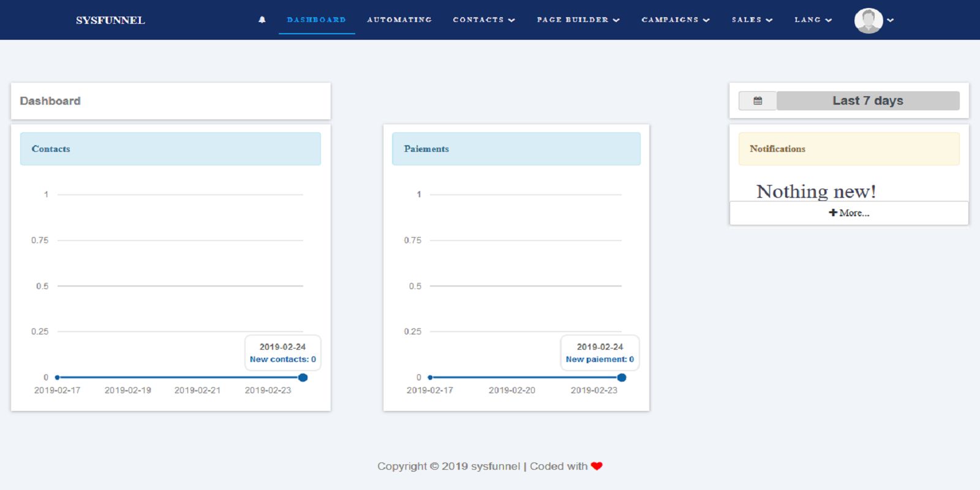This screenshot has width=980, height=490.
Task: Click the calendar icon button
Action: (x=758, y=101)
